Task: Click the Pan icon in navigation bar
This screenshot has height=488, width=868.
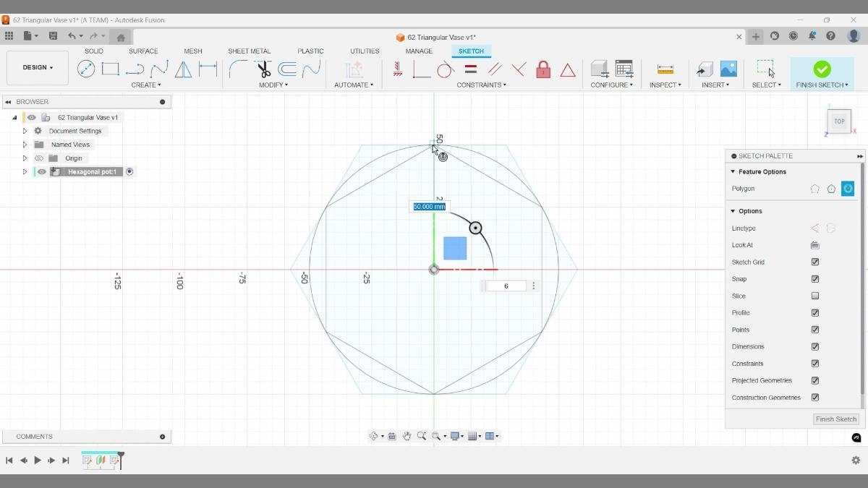Action: pos(407,436)
